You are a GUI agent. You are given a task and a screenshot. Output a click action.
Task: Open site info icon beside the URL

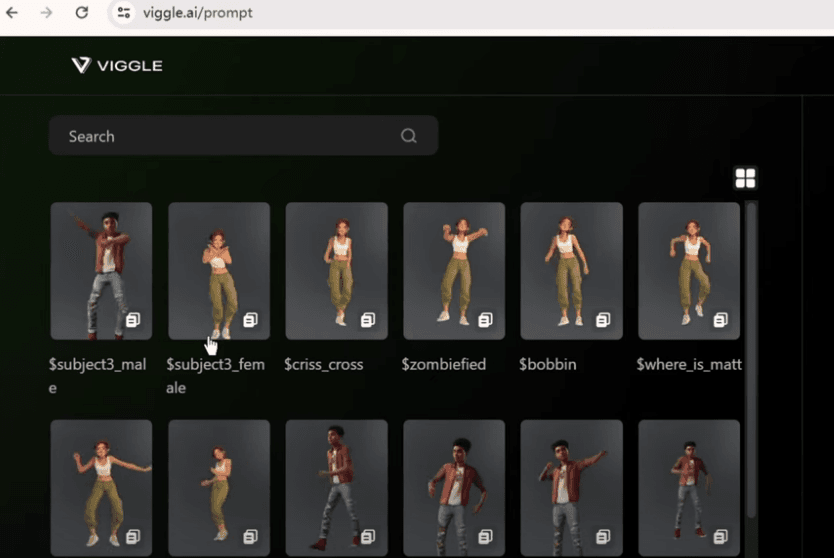[124, 13]
